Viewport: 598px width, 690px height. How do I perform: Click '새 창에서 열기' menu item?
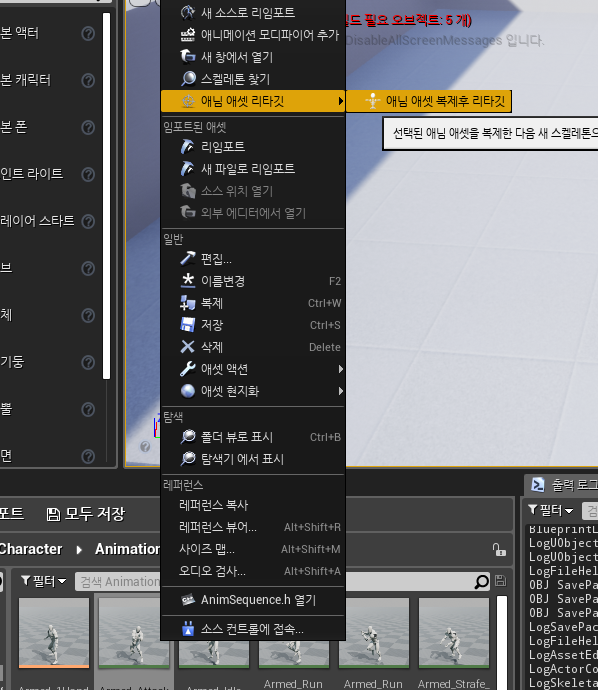coord(253,57)
